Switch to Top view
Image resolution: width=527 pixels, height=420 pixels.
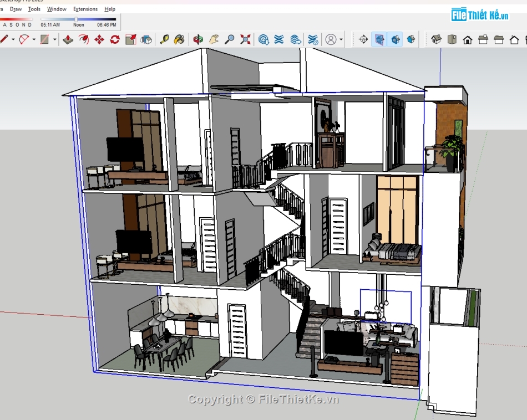[452, 39]
